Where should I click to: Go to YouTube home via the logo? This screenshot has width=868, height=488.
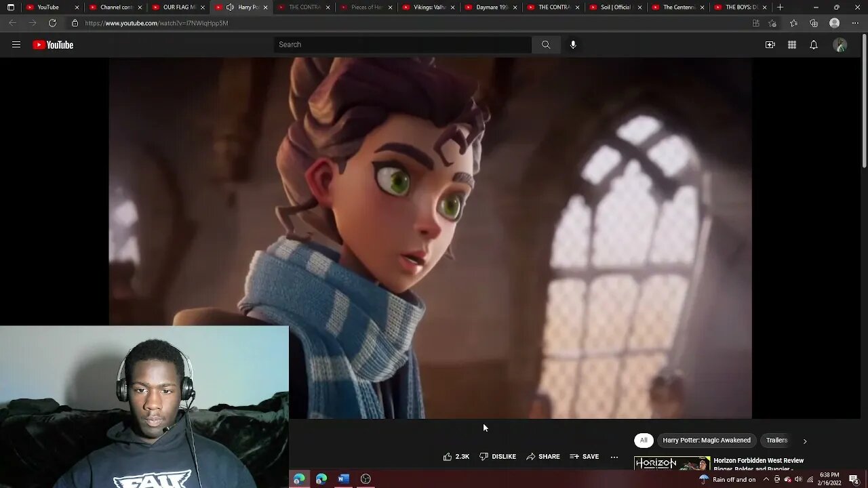[x=53, y=45]
